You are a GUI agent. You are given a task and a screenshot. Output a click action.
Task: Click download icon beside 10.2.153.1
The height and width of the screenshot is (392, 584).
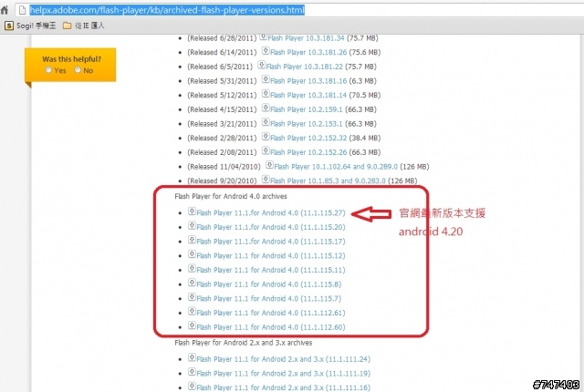tap(266, 121)
